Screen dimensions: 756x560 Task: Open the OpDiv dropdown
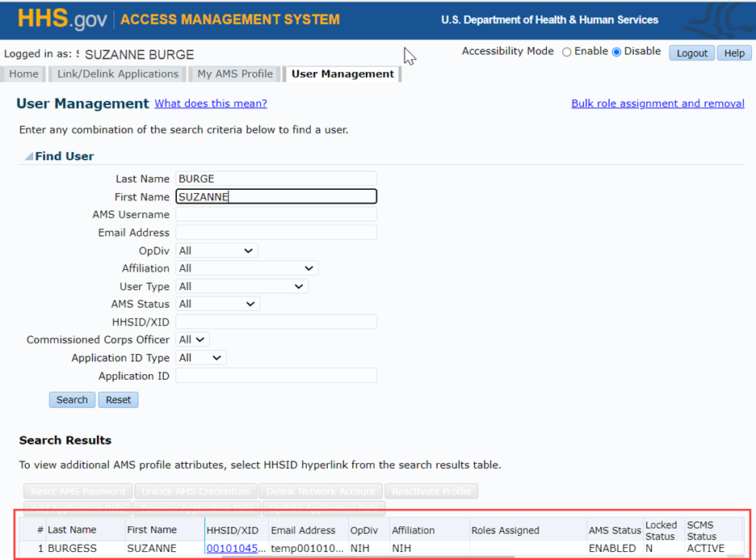(x=216, y=251)
